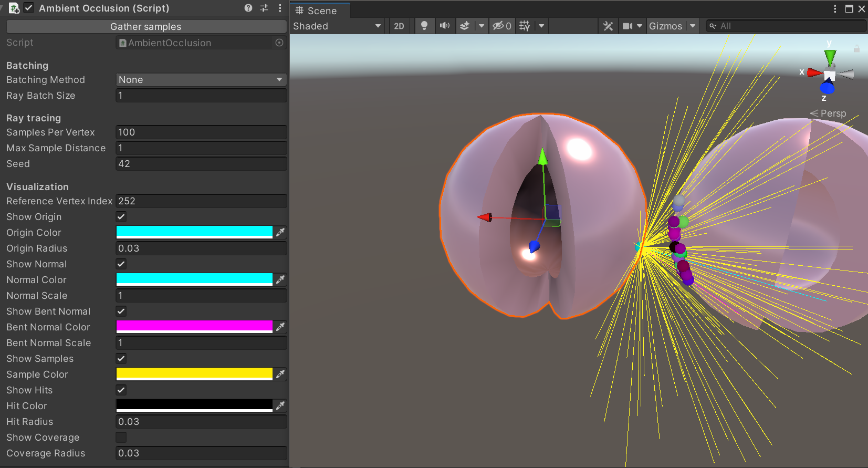Open component presets icon

[264, 8]
